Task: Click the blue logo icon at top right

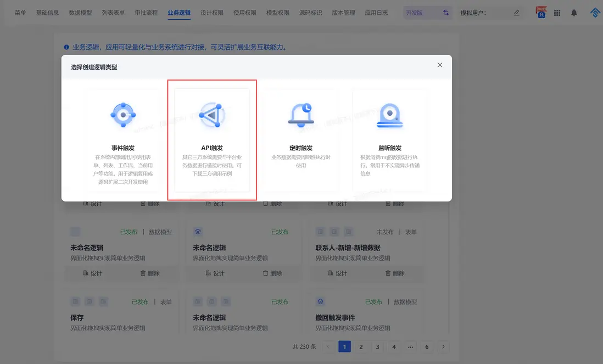Action: 595,12
